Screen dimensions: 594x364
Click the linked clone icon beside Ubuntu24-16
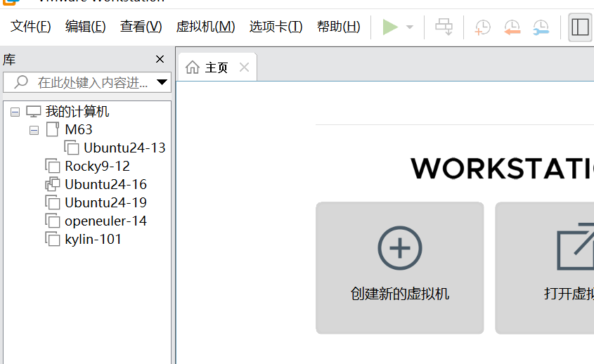coord(53,184)
